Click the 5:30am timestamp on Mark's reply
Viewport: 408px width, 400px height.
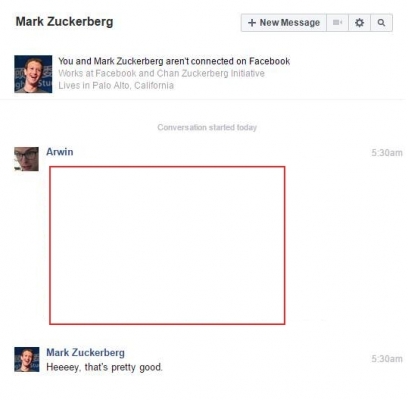click(387, 359)
